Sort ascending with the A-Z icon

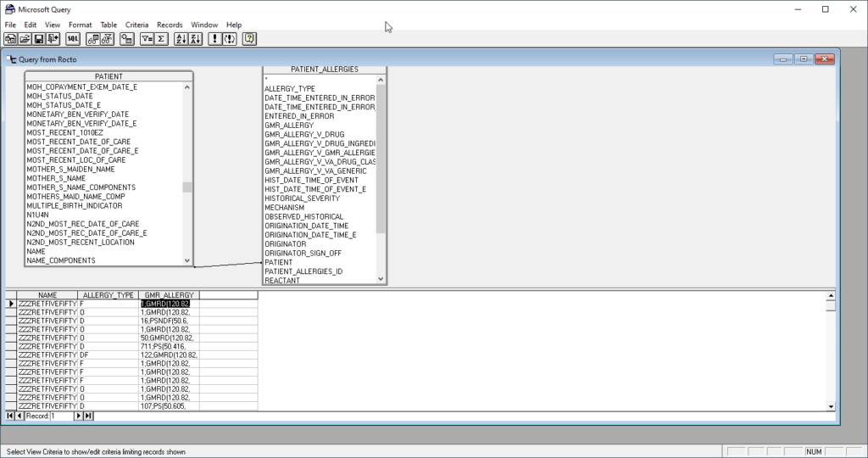point(181,39)
